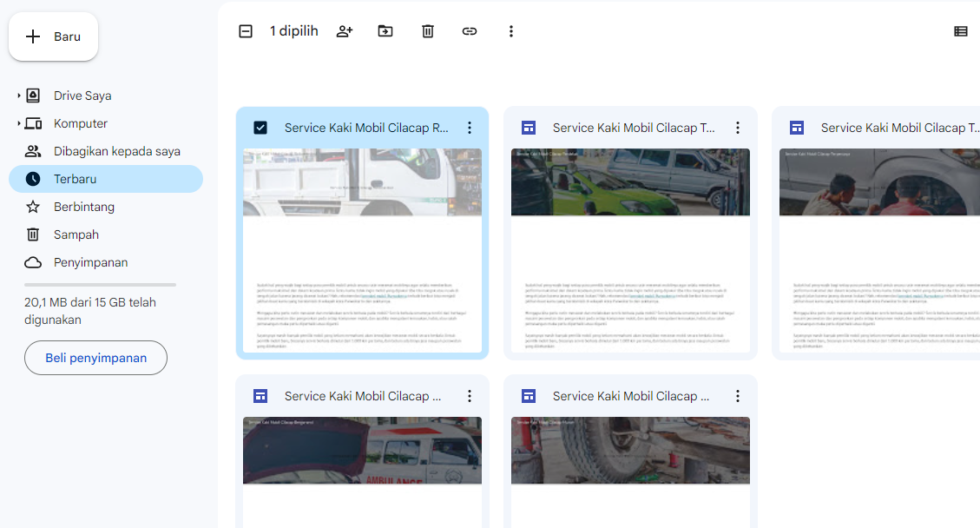The width and height of the screenshot is (980, 528).
Task: Click Beli penyimpanan button
Action: pyautogui.click(x=95, y=358)
